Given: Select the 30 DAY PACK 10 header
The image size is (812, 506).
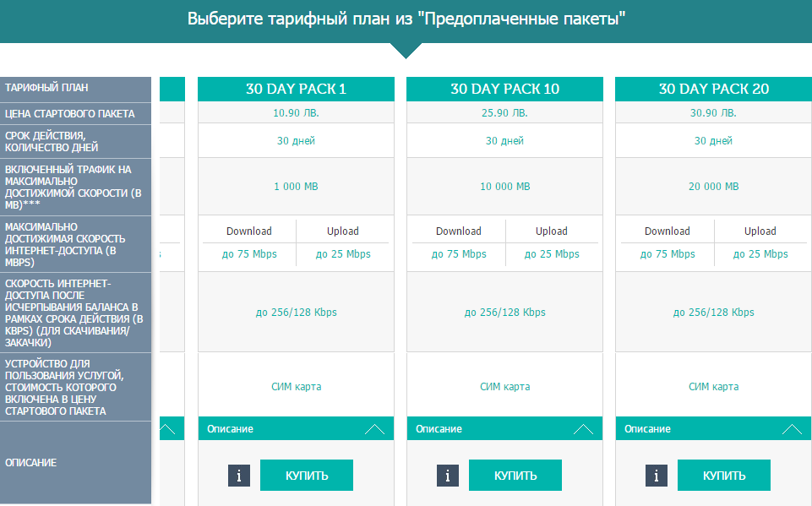Looking at the screenshot, I should click(505, 89).
